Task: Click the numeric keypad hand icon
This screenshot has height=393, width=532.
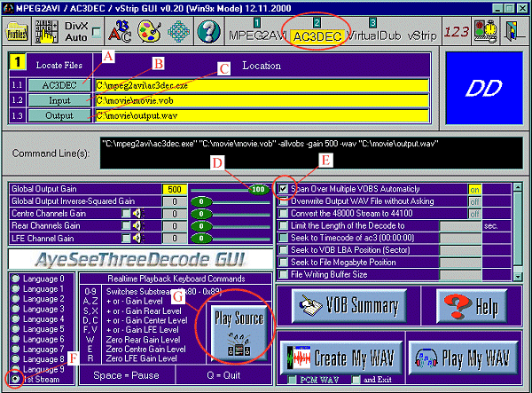Action: pos(46,31)
